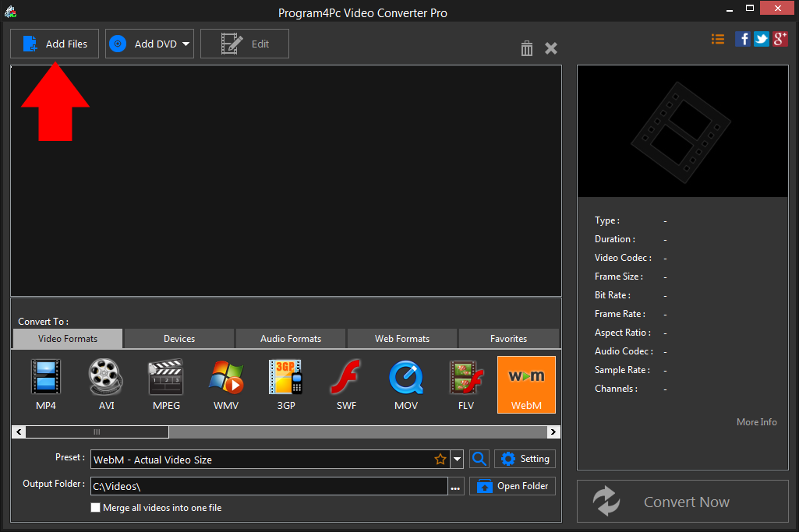Open preset search with magnifier icon

click(x=479, y=459)
